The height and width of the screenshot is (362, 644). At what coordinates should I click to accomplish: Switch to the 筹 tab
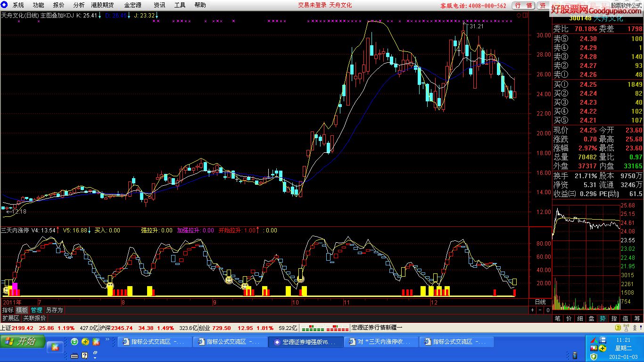637,319
